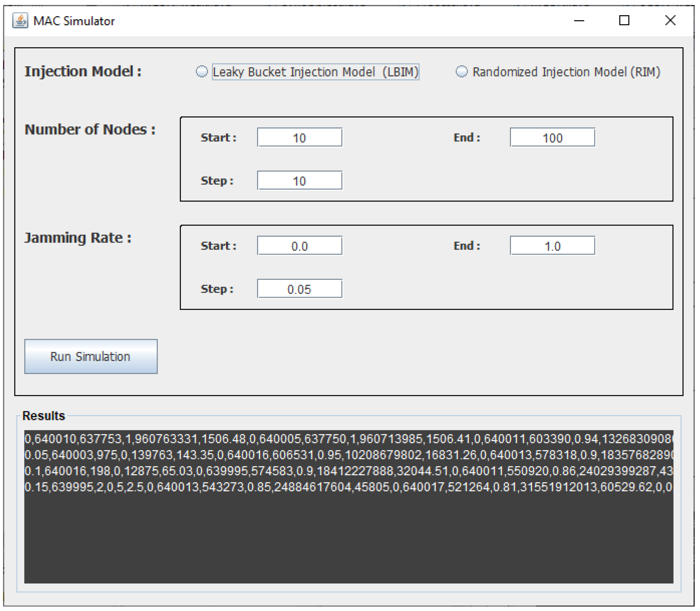Click Number of Nodes Start field
Image resolution: width=700 pixels, height=611 pixels.
(x=300, y=137)
